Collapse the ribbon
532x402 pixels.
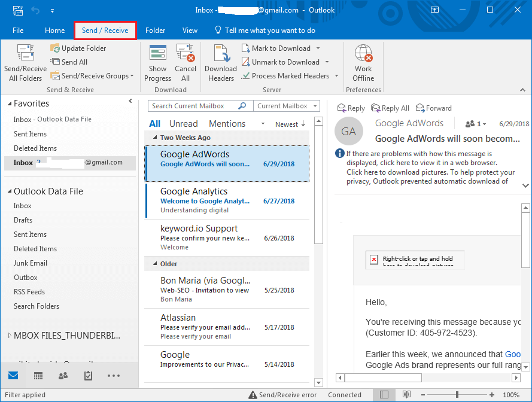coord(522,90)
